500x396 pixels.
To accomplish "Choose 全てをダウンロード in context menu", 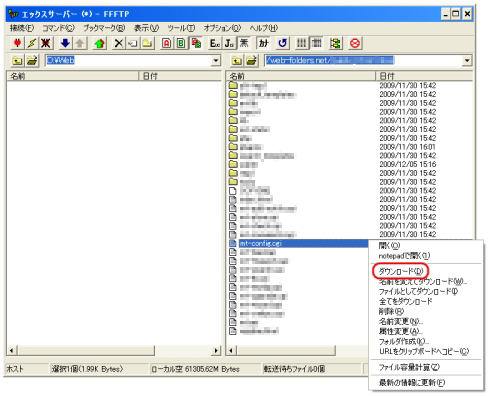I will pyautogui.click(x=426, y=301).
